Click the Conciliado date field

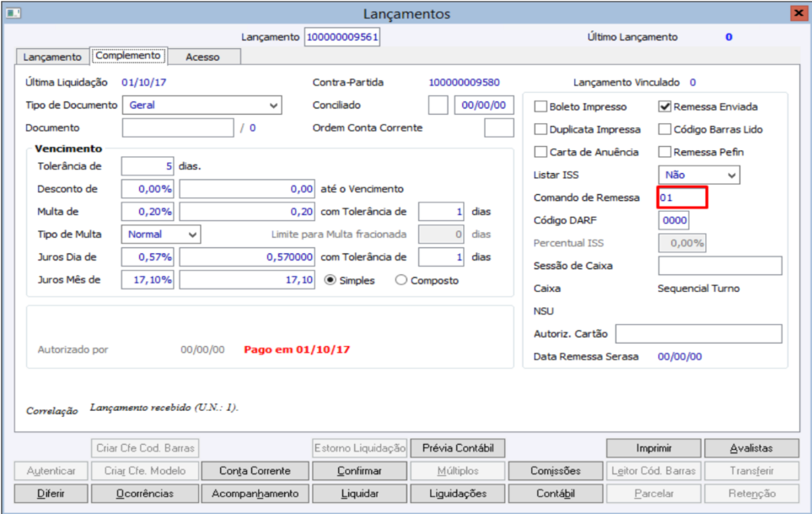pos(484,106)
